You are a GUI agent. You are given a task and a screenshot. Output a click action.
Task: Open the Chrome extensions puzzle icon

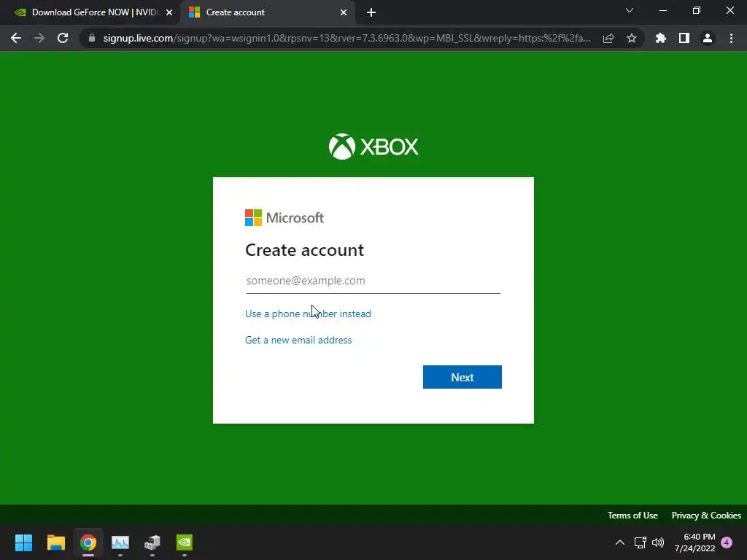(661, 38)
